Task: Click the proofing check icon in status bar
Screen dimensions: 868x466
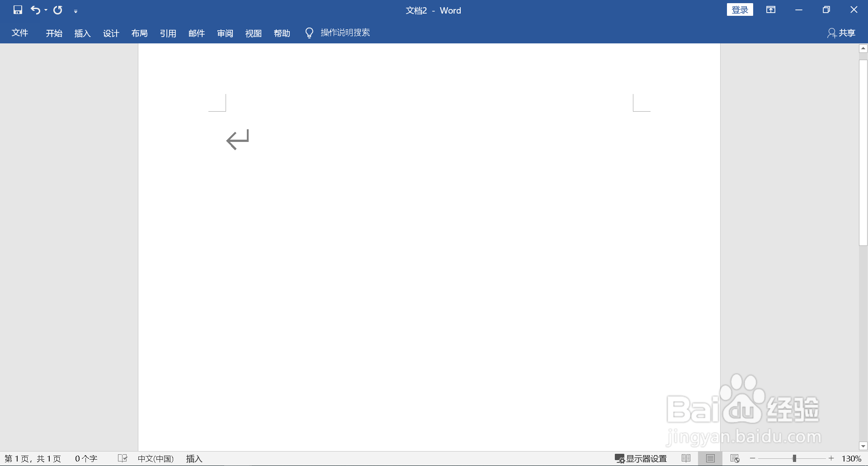Action: (x=123, y=458)
